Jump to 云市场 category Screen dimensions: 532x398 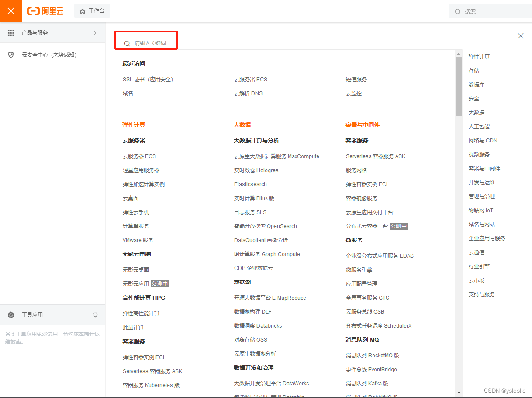[x=477, y=280]
